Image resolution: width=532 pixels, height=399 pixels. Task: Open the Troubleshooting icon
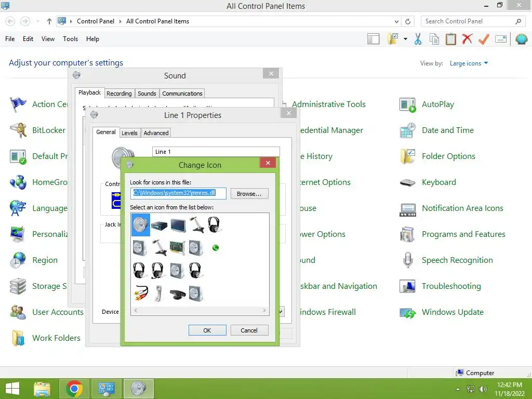[407, 286]
